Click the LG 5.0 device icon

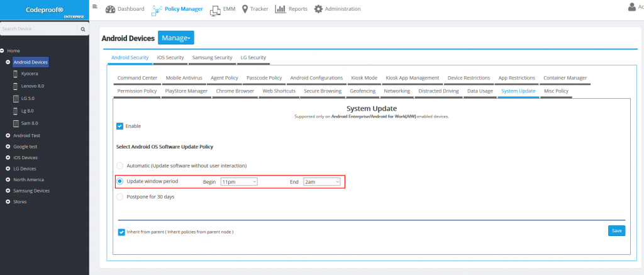[x=16, y=99]
